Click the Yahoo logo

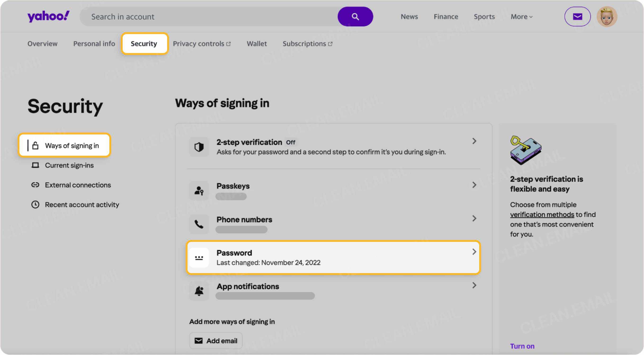pyautogui.click(x=49, y=16)
